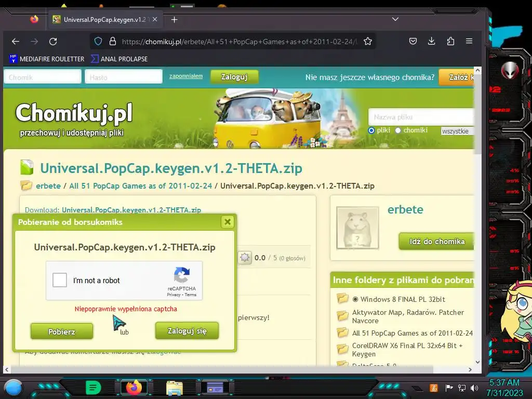This screenshot has height=399, width=532.
Task: Bookmark this page with the star
Action: (368, 42)
